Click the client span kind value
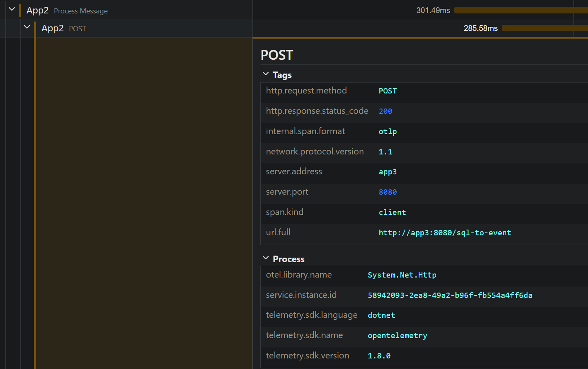This screenshot has height=369, width=588. pyautogui.click(x=392, y=213)
